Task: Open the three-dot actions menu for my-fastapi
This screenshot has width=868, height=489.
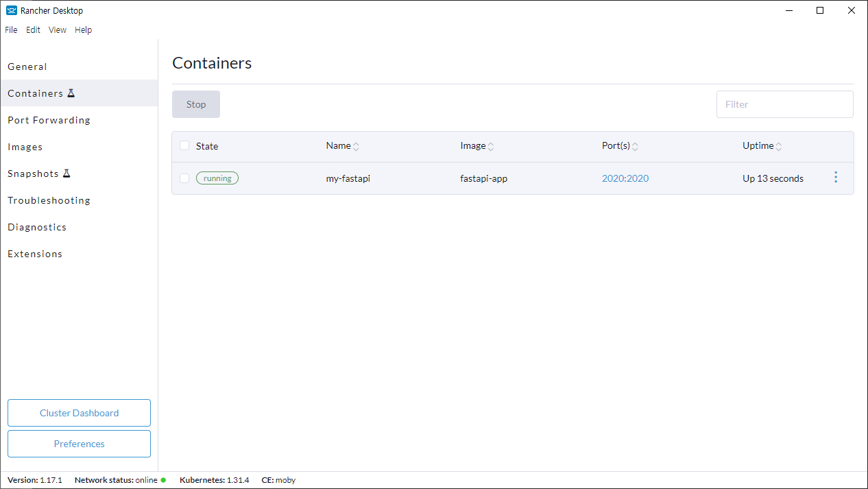Action: [x=835, y=178]
